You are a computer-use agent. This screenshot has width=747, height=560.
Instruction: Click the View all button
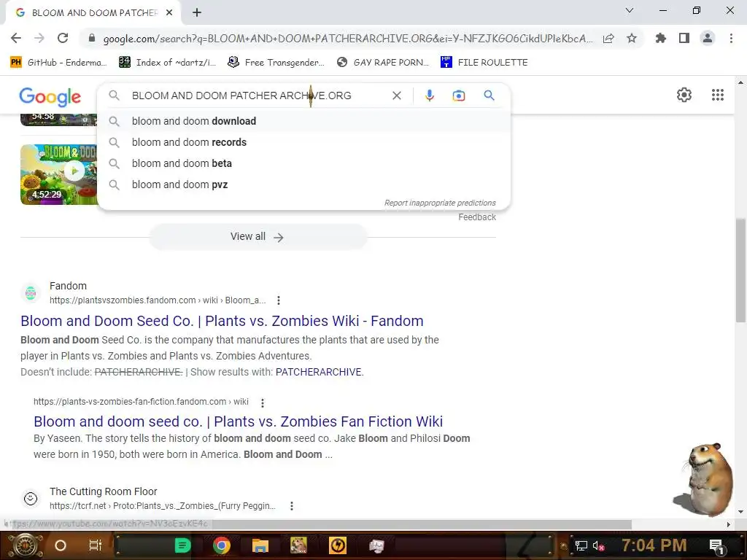[258, 237]
